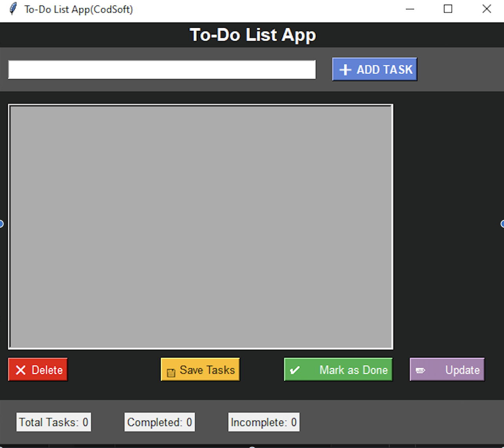The image size is (504, 448).
Task: Click inside the empty gray task list
Action: click(x=201, y=226)
